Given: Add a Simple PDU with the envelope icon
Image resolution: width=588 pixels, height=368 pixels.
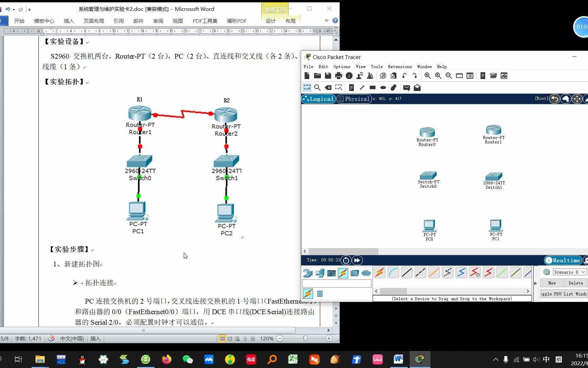Looking at the screenshot, I should tap(407, 88).
